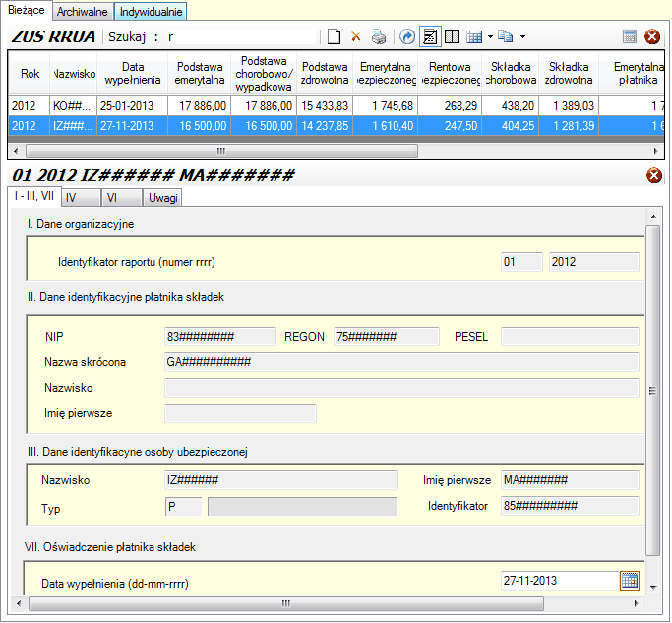672x623 pixels.
Task: Click the form's vertical scrollbar up arrow
Action: tap(653, 217)
